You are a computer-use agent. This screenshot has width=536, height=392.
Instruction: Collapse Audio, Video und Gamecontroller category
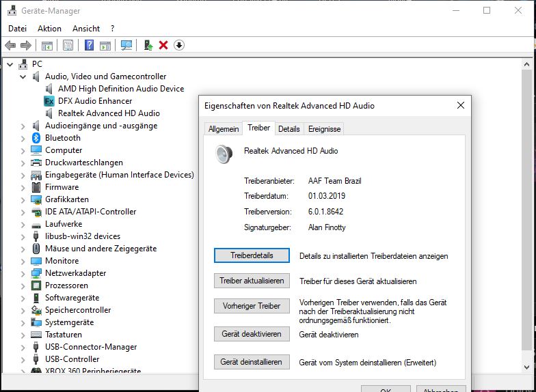pos(23,76)
